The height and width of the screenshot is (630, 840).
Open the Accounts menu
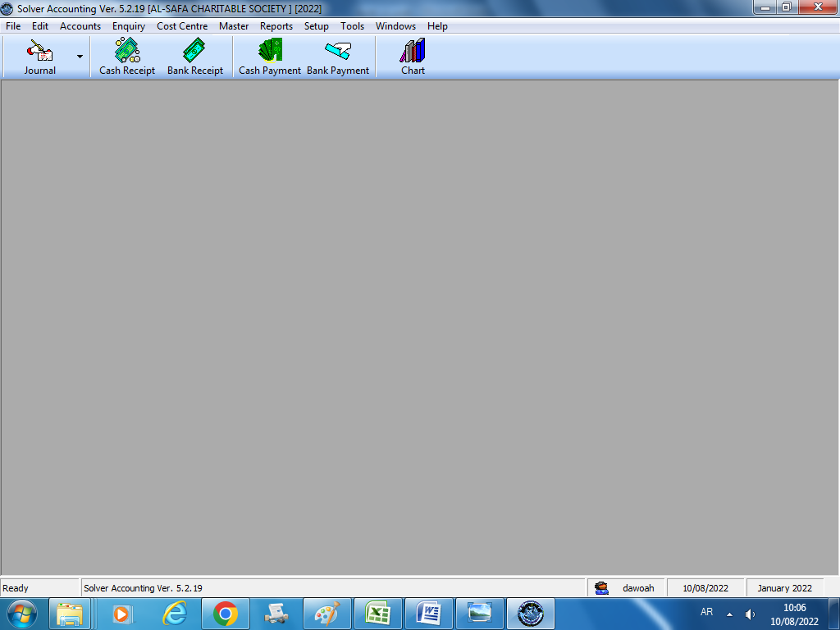[80, 26]
